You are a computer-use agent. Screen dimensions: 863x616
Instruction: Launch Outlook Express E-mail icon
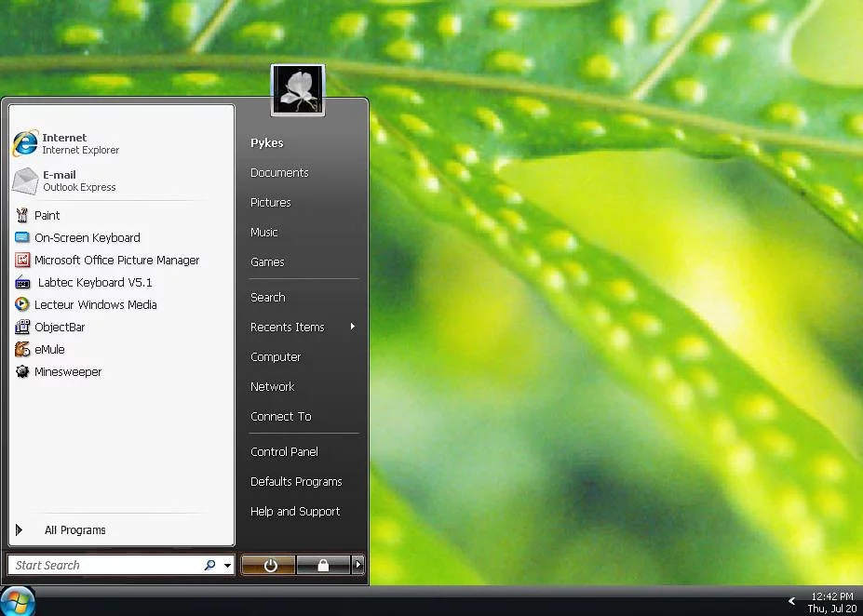(25, 181)
